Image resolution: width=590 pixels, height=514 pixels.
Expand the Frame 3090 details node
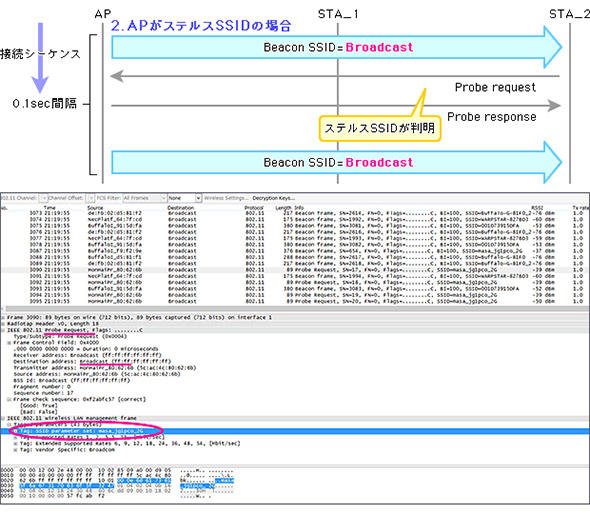pos(3,317)
